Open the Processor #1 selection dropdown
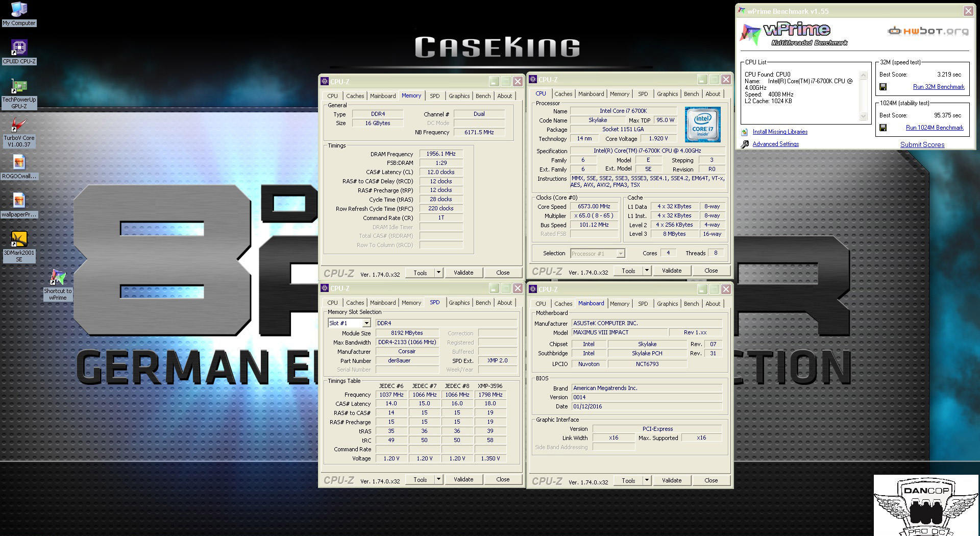The width and height of the screenshot is (980, 536). (620, 253)
